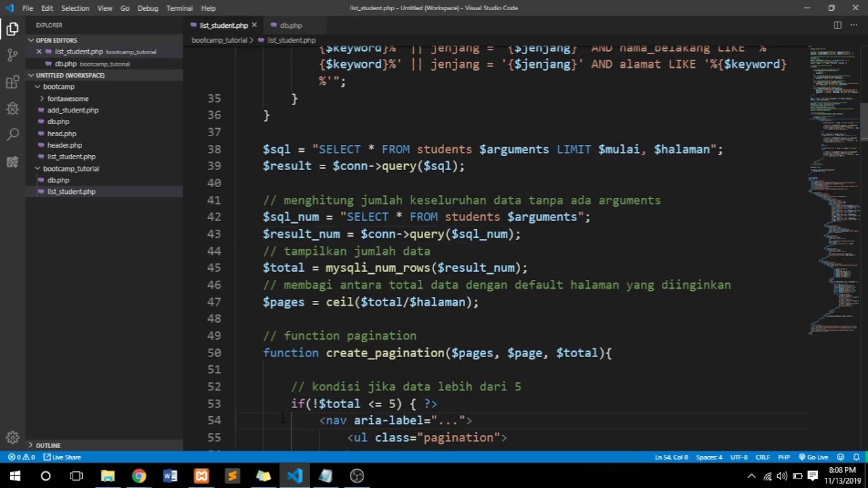Screen dimensions: 868x488
Task: Click Ln 54, Col 8 position indicator
Action: click(x=671, y=457)
